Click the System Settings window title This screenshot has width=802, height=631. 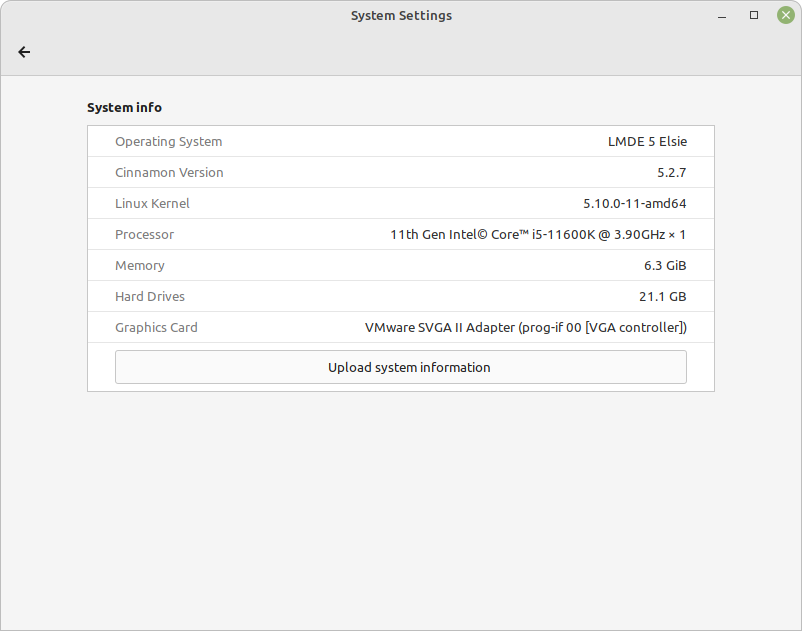pyautogui.click(x=401, y=16)
